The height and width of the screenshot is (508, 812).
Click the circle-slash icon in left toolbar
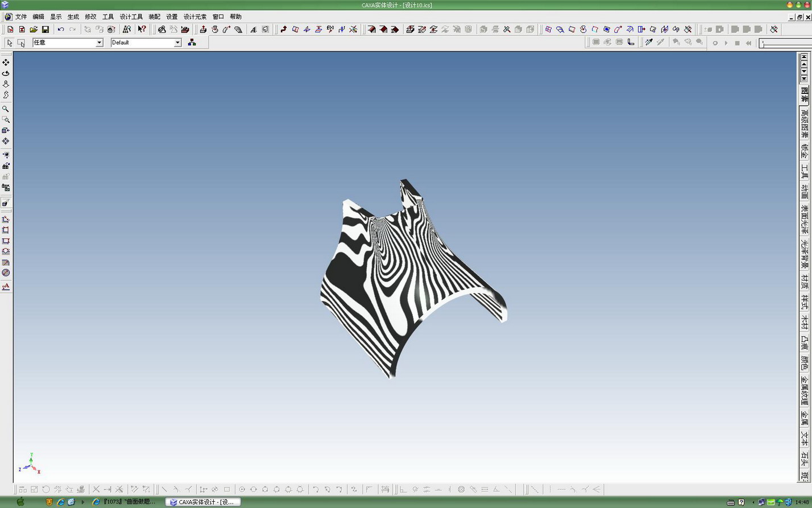[x=6, y=273]
